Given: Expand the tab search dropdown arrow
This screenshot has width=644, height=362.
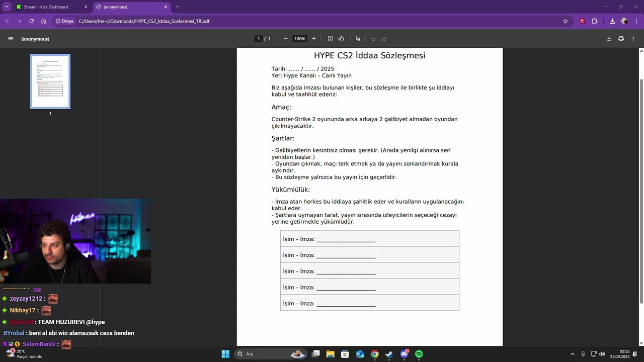Looking at the screenshot, I should 7,7.
